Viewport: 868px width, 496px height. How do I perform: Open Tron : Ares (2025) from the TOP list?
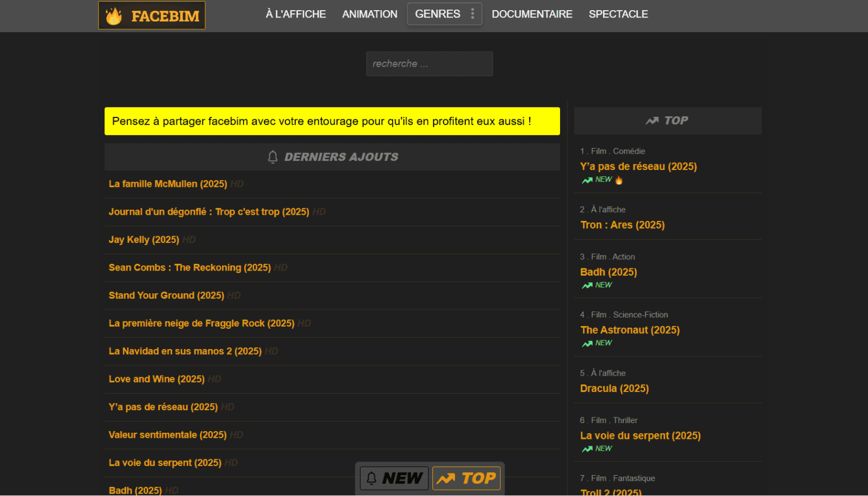tap(622, 225)
